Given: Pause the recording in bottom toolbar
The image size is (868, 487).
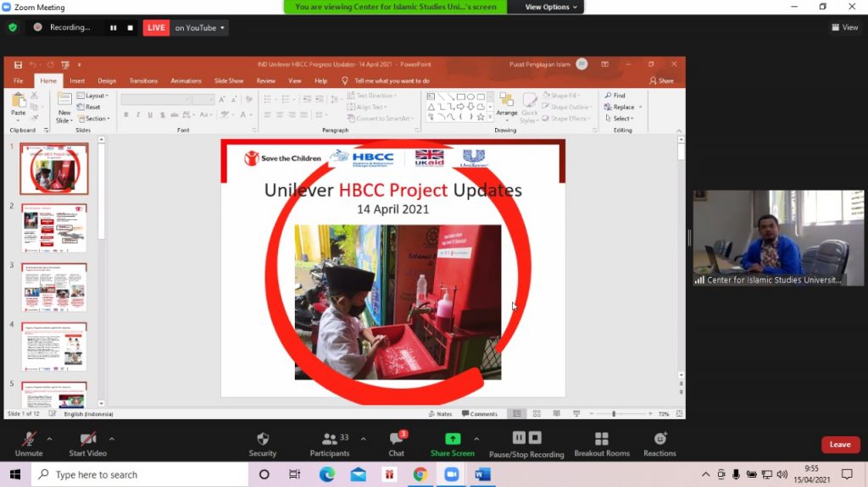Looking at the screenshot, I should click(519, 438).
